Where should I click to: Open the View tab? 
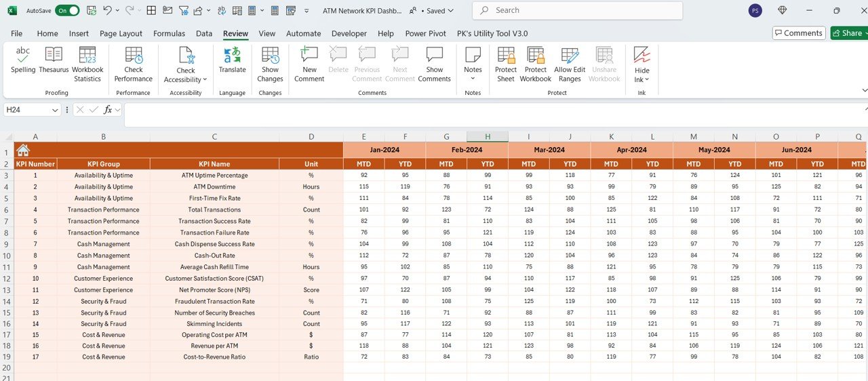click(x=267, y=33)
